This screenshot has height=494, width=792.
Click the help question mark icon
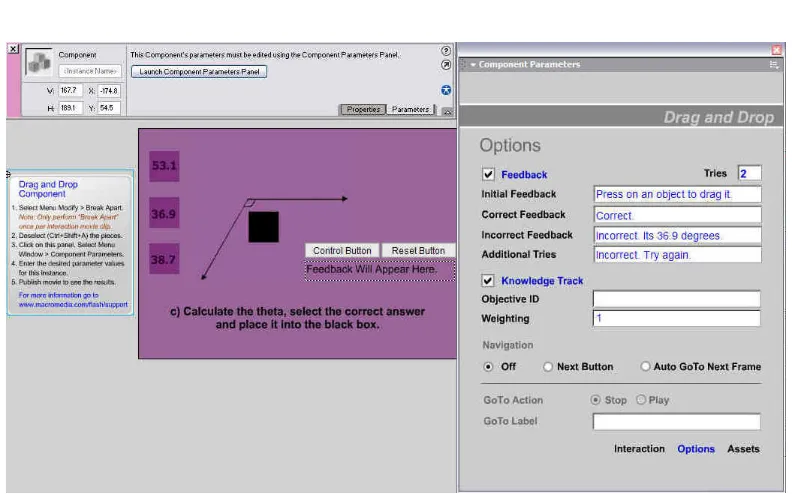click(446, 51)
